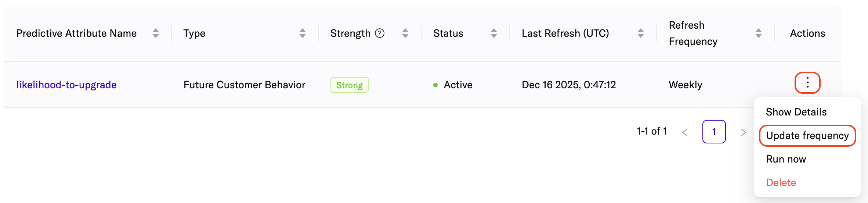Sort by Predictive Attribute Name arrows

click(156, 33)
